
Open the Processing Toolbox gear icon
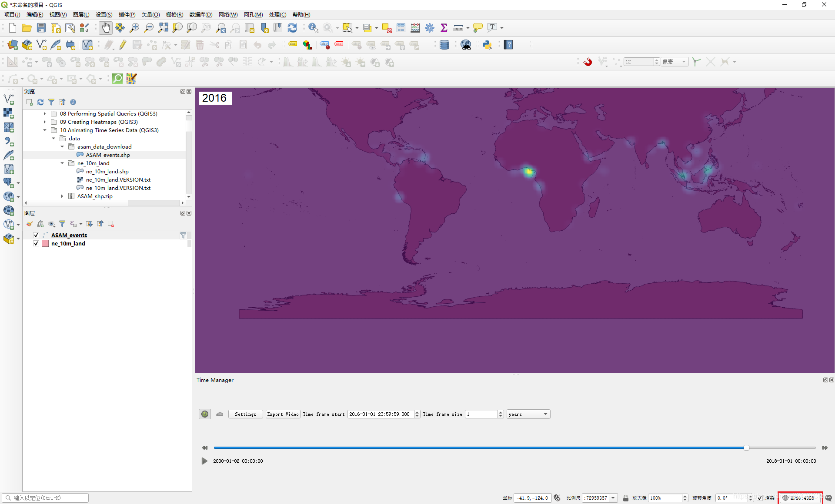(430, 28)
